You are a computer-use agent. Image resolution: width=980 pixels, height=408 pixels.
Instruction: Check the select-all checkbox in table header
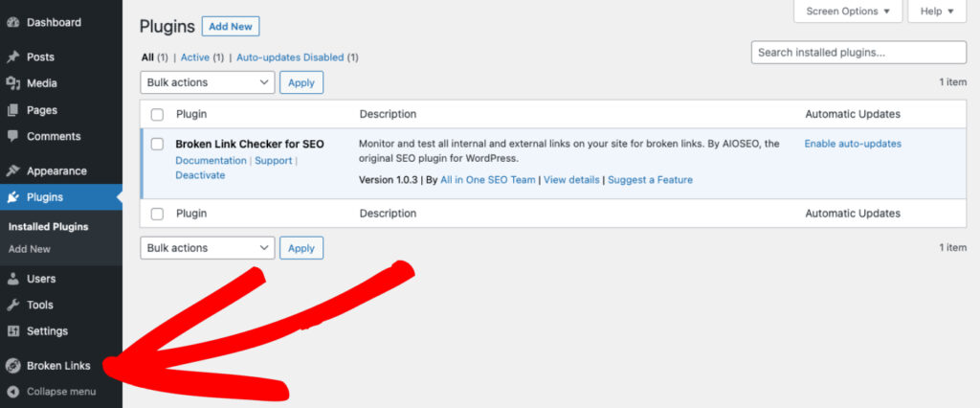click(x=158, y=115)
